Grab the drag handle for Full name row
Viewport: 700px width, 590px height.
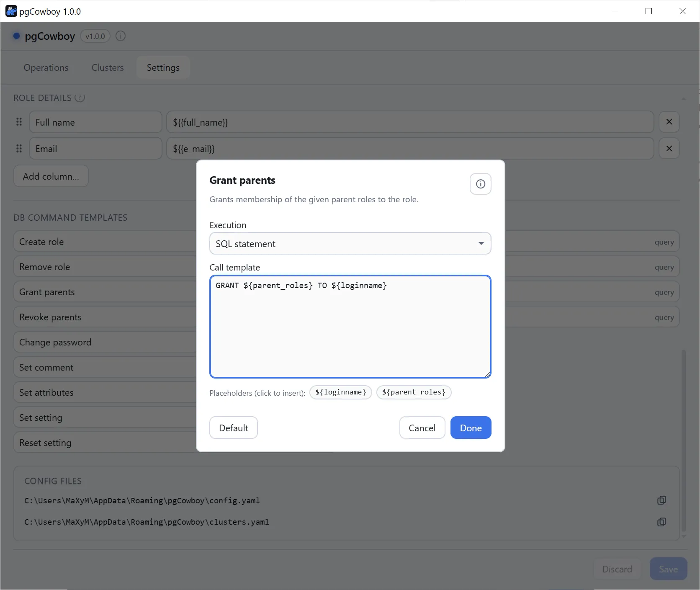coord(19,122)
